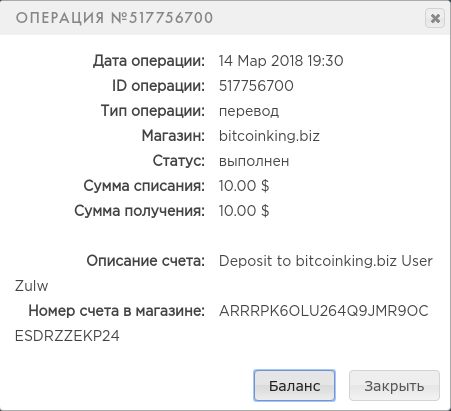The width and height of the screenshot is (451, 411).
Task: Click the Баланс button
Action: (294, 386)
